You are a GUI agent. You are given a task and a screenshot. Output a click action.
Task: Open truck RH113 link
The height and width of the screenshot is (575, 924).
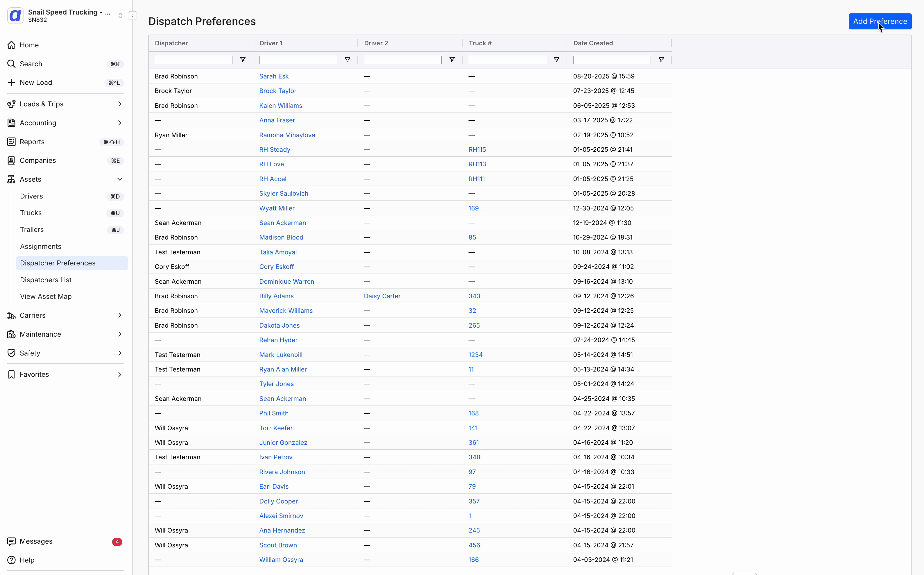477,164
